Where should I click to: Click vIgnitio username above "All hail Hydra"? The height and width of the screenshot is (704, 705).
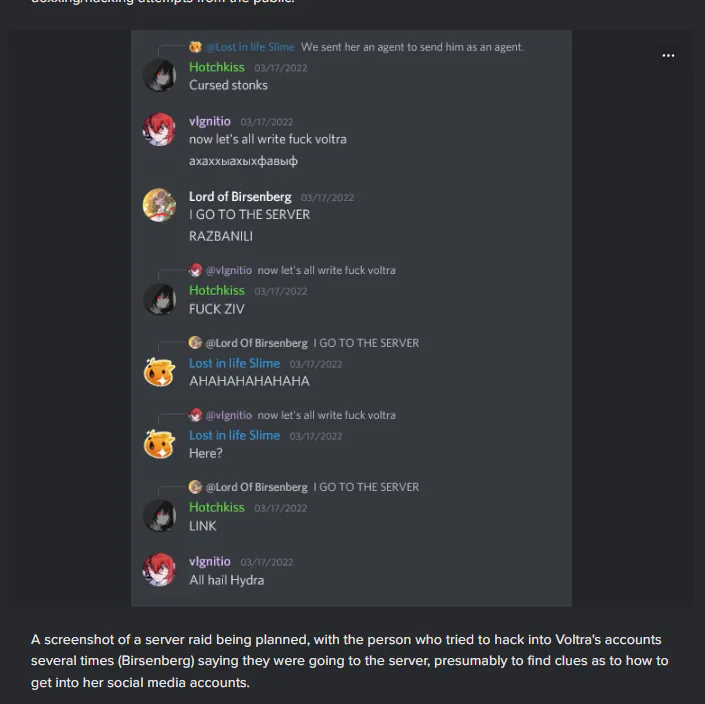tap(210, 561)
